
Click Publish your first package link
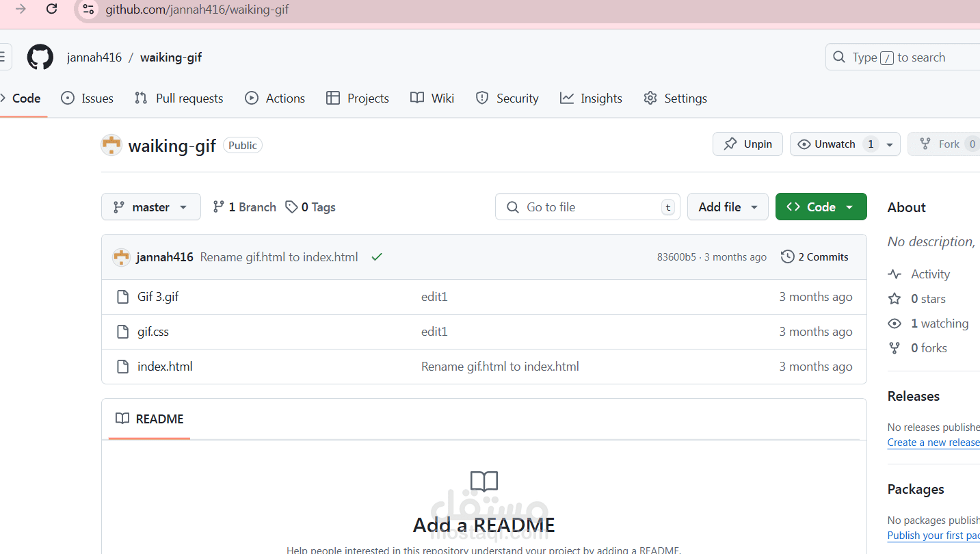pyautogui.click(x=933, y=536)
